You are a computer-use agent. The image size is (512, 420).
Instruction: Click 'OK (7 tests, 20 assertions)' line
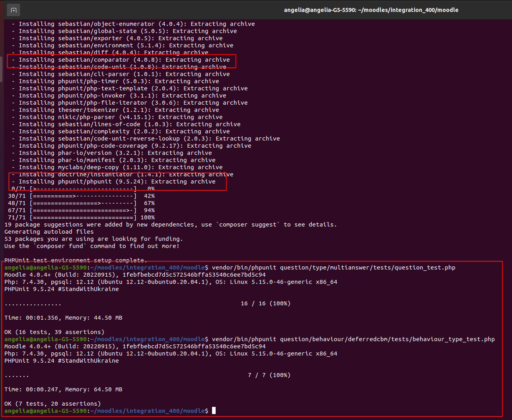pyautogui.click(x=53, y=404)
